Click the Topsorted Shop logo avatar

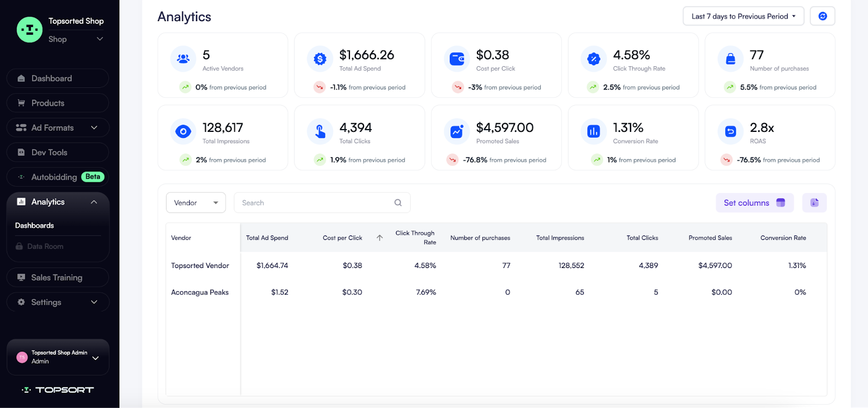click(29, 29)
